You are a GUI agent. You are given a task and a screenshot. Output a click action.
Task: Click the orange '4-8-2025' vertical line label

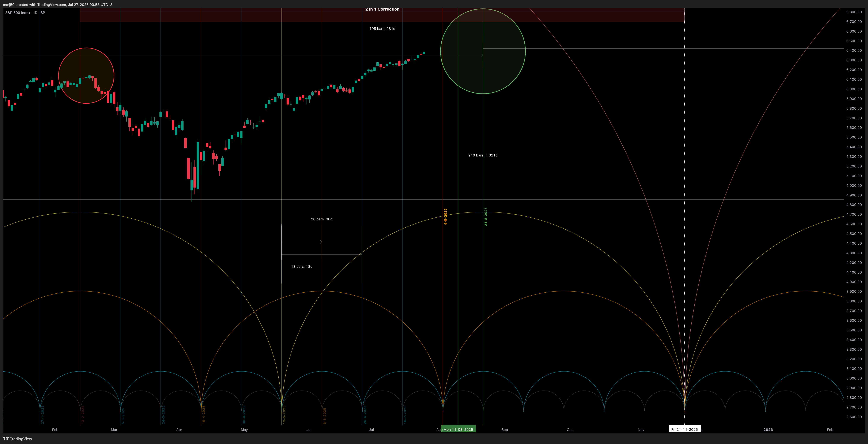pyautogui.click(x=445, y=217)
